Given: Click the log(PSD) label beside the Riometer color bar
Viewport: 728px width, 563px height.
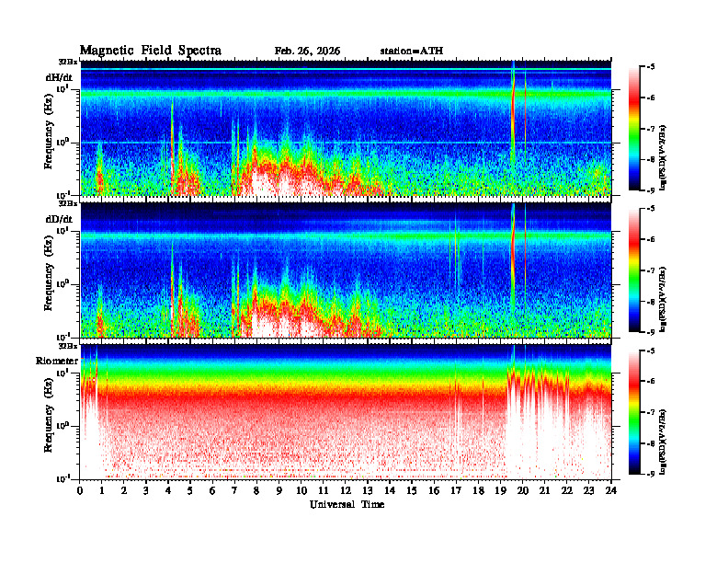Looking at the screenshot, I should (x=664, y=442).
